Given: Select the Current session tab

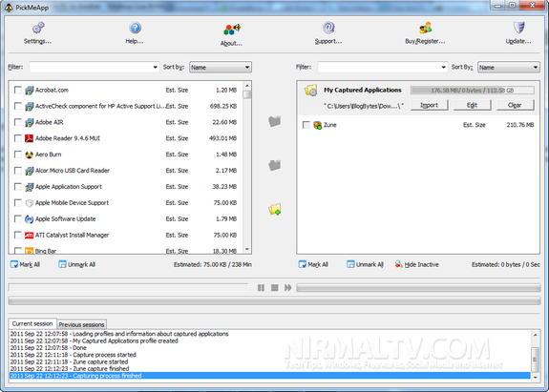Looking at the screenshot, I should click(32, 324).
